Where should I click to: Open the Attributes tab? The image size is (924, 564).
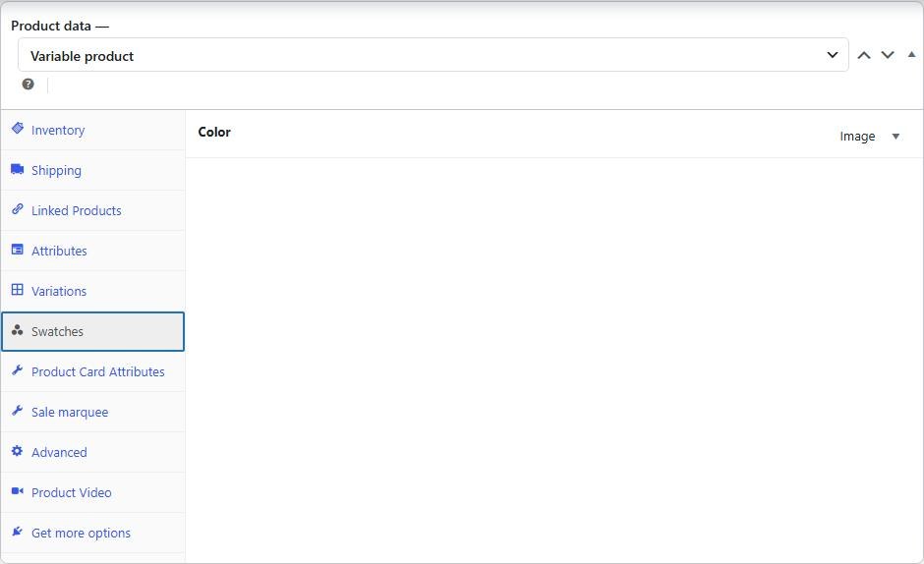(x=93, y=252)
